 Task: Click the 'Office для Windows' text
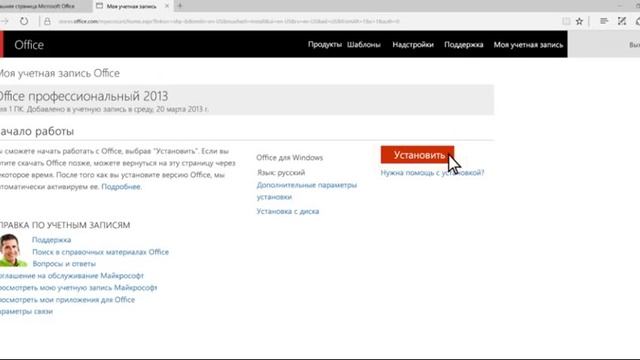pyautogui.click(x=289, y=158)
